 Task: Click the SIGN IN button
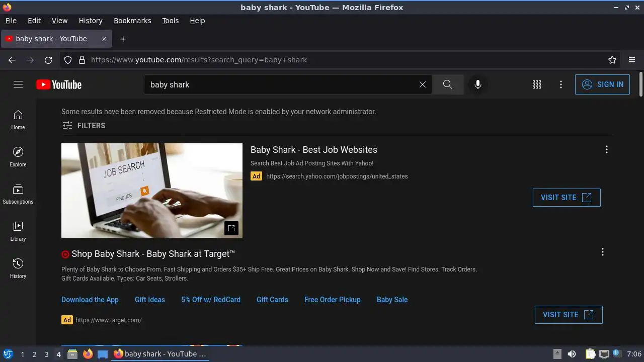click(x=602, y=84)
